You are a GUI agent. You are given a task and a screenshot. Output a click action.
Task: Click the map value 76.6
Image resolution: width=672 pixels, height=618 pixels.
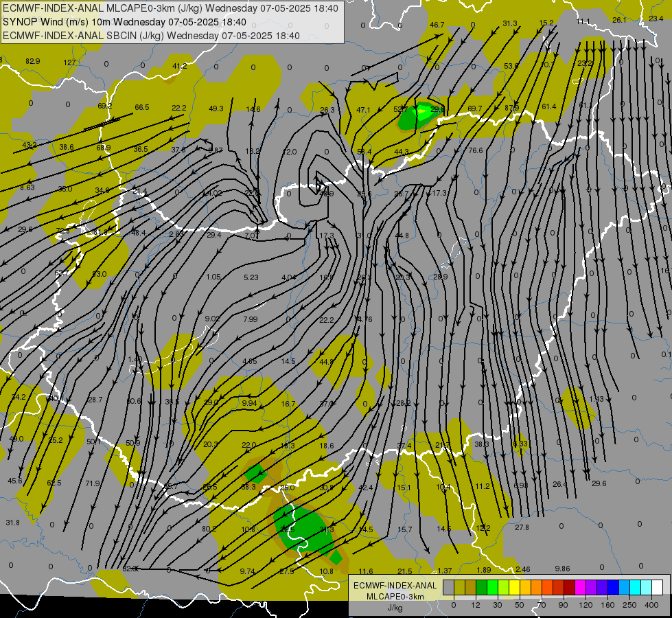pos(476,150)
